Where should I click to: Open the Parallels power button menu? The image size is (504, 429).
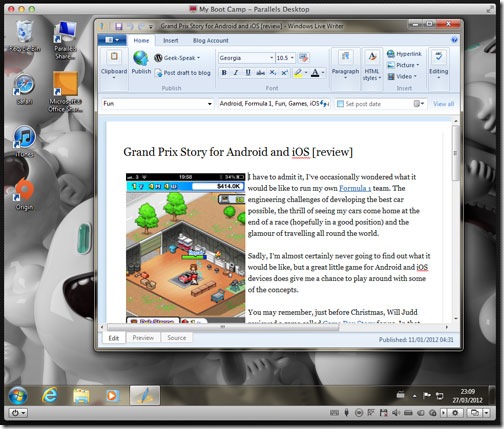(x=18, y=413)
